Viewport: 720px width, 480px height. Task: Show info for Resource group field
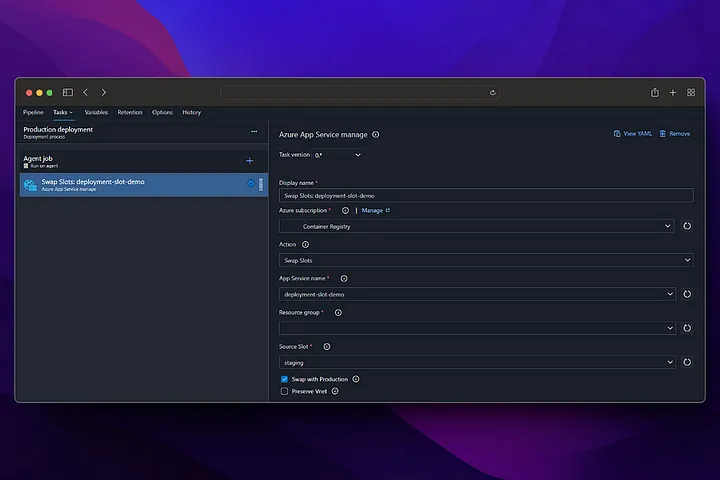338,312
